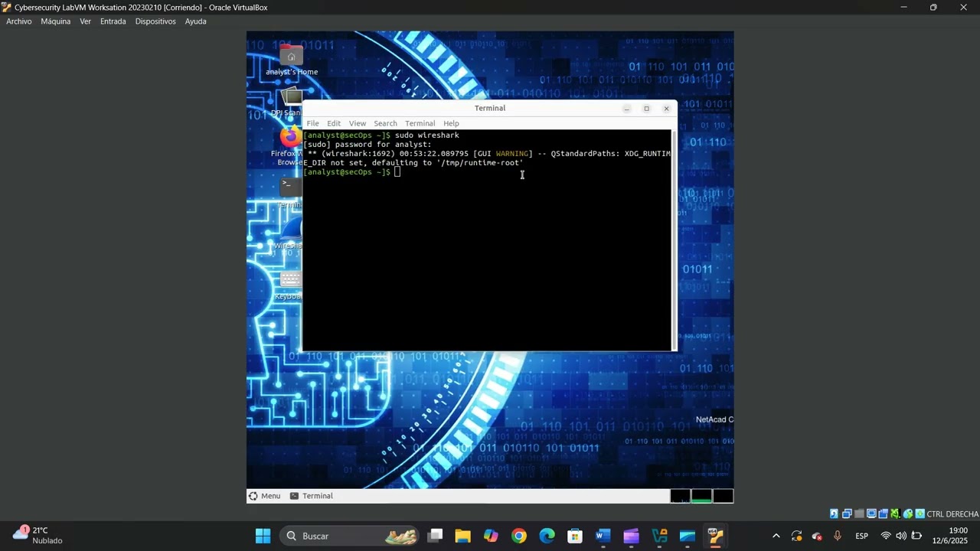Open the volume tray icon

[901, 536]
